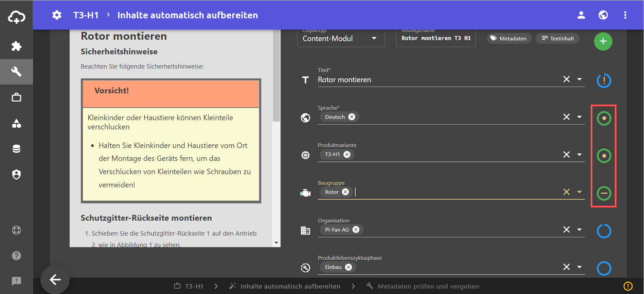Go to step Metadaten prüfen und vergeben
This screenshot has height=294, width=644.
click(423, 286)
